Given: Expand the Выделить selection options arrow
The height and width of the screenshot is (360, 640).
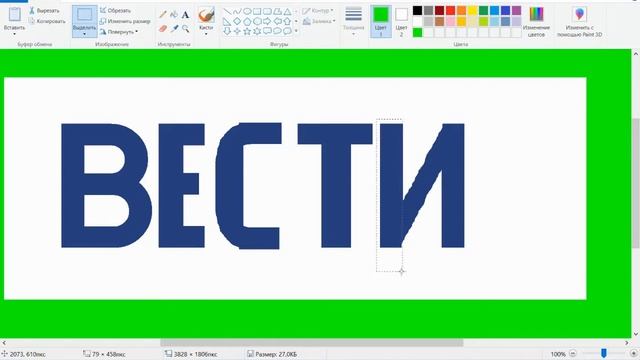Looking at the screenshot, I should click(84, 34).
